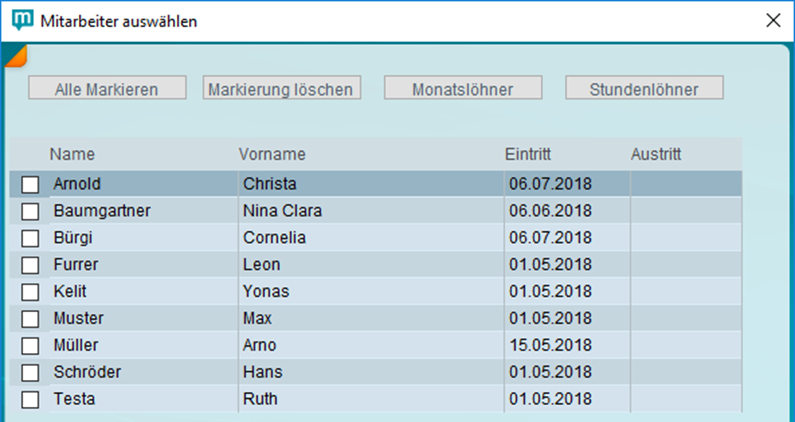Click the Markierung löschen button
Image resolution: width=795 pixels, height=422 pixels.
click(x=281, y=89)
